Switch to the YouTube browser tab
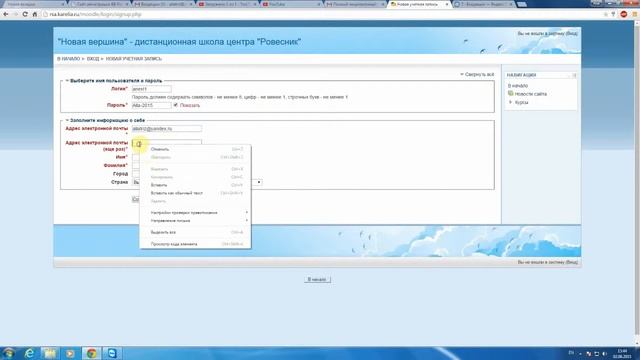Viewport: 640px width, 360px height. coord(291,4)
